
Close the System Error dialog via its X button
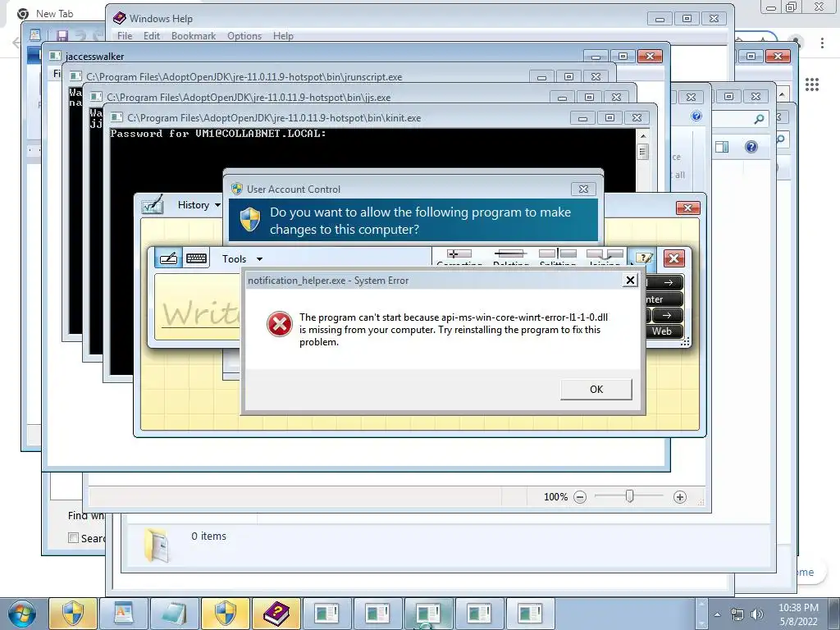(x=631, y=281)
